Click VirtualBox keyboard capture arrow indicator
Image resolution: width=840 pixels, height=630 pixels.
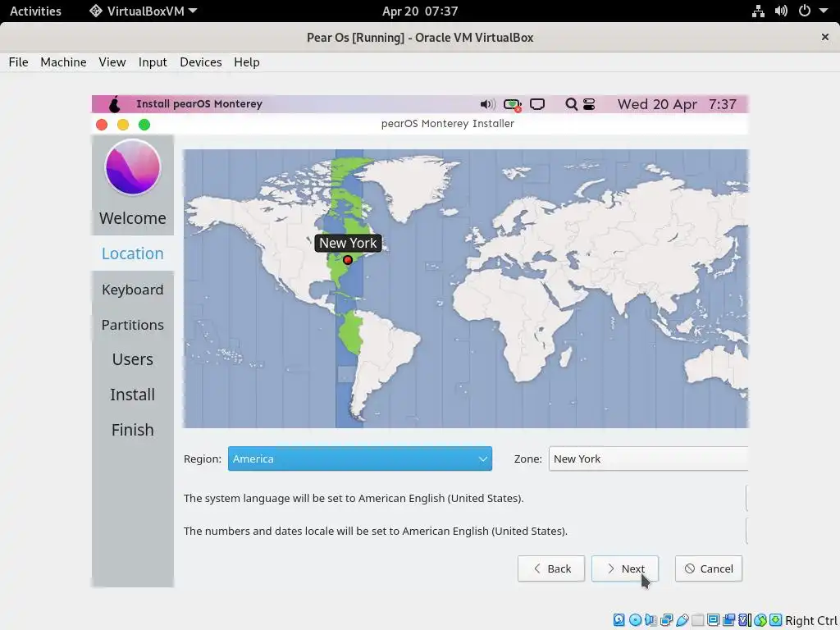click(x=776, y=620)
